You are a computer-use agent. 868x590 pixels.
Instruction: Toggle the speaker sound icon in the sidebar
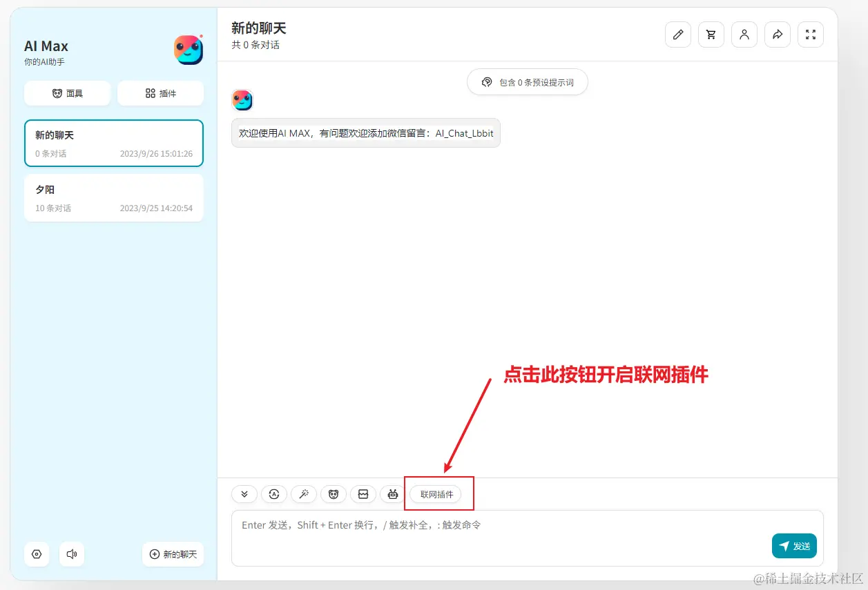pyautogui.click(x=71, y=554)
